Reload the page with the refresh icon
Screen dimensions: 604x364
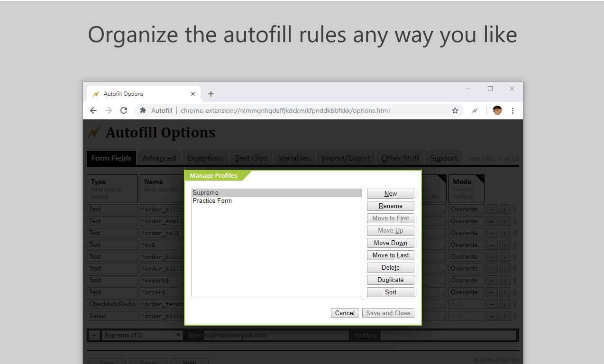coord(124,110)
